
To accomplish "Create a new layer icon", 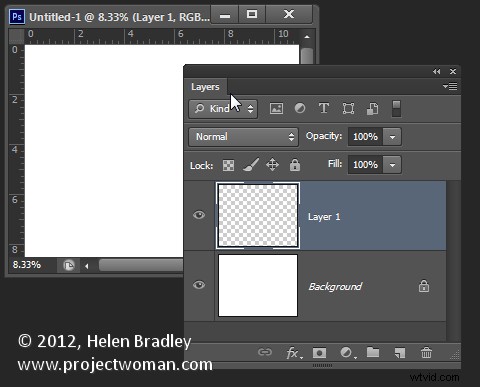I will pos(400,353).
